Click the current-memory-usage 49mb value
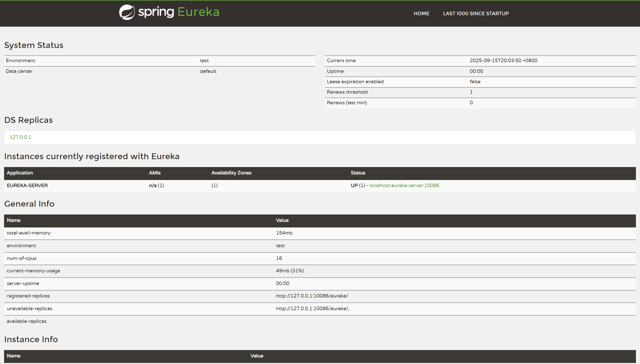This screenshot has width=640, height=364. 290,271
